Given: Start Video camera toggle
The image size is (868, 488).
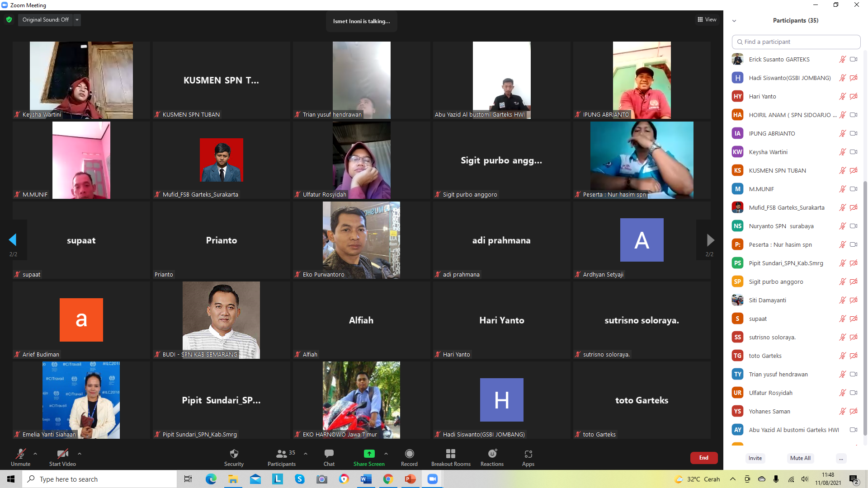Looking at the screenshot, I should coord(62,454).
